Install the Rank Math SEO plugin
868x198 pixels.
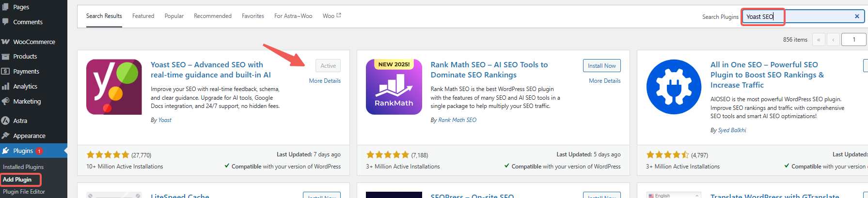coord(601,66)
